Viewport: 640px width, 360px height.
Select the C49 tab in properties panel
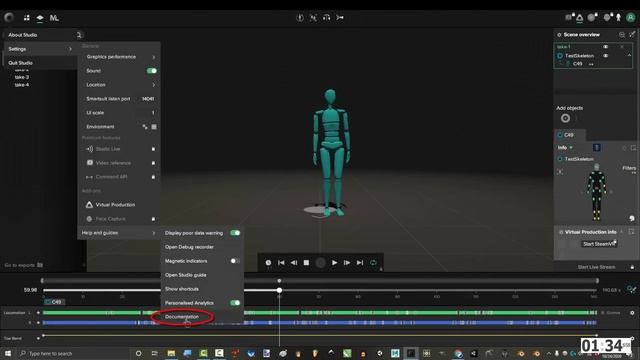[569, 135]
